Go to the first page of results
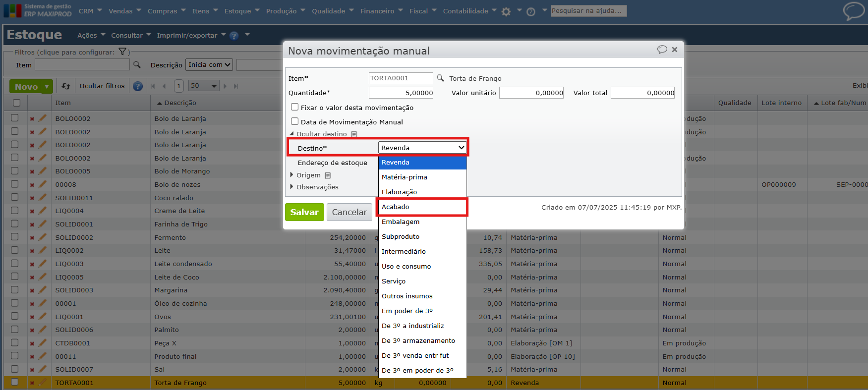The height and width of the screenshot is (390, 868). coord(153,86)
